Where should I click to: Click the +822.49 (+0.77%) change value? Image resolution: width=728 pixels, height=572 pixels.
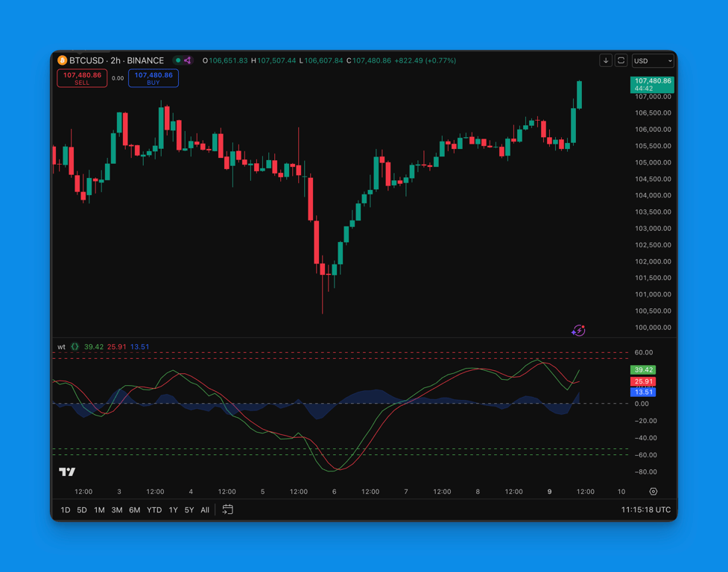coord(425,61)
